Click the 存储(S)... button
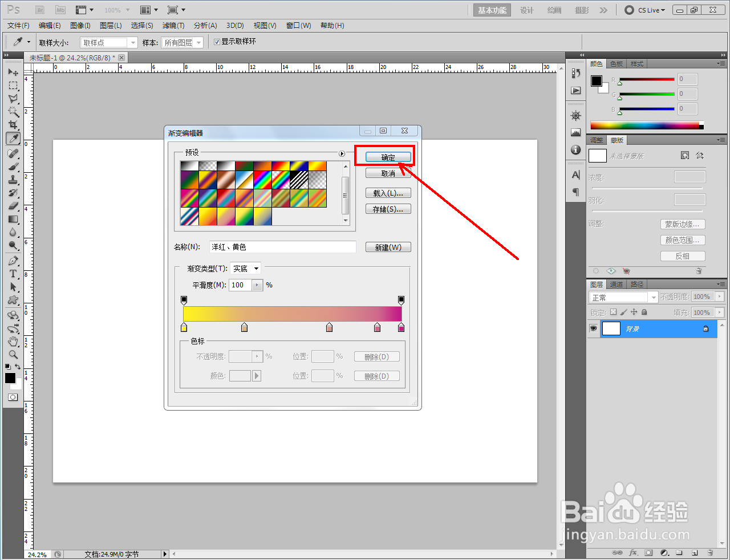 click(388, 209)
